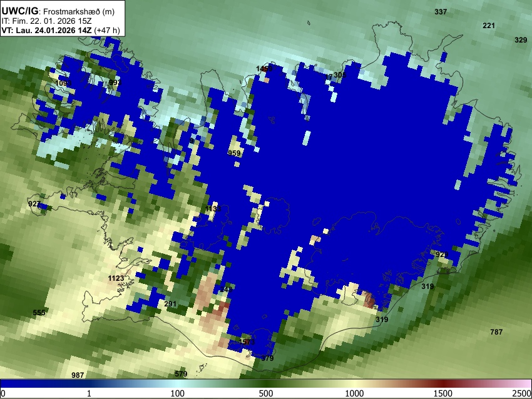
Task: Click the 1133 value on the map
Action: (213, 209)
